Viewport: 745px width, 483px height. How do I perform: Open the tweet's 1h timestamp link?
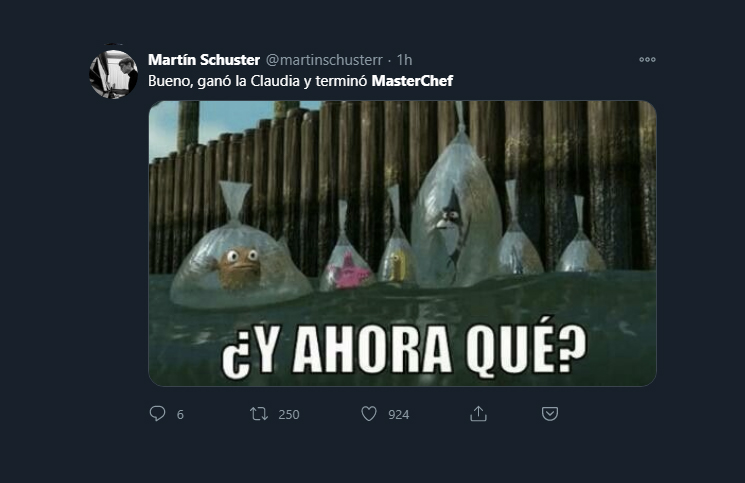[404, 60]
